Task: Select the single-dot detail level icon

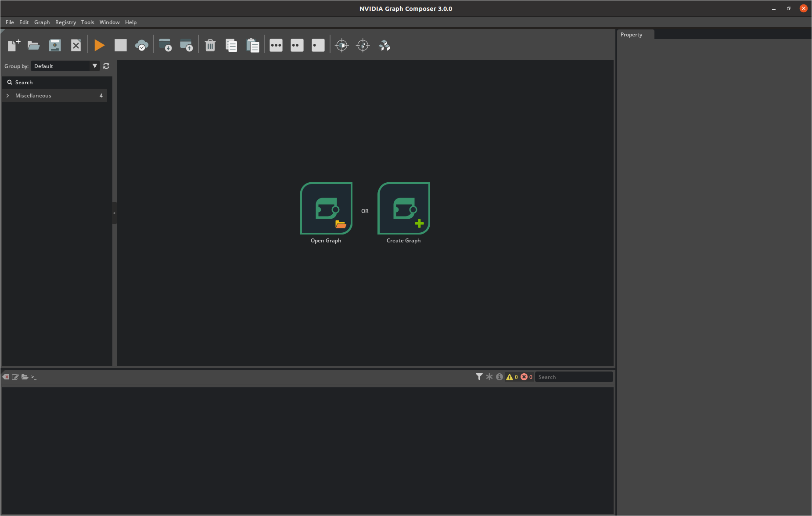Action: [318, 45]
